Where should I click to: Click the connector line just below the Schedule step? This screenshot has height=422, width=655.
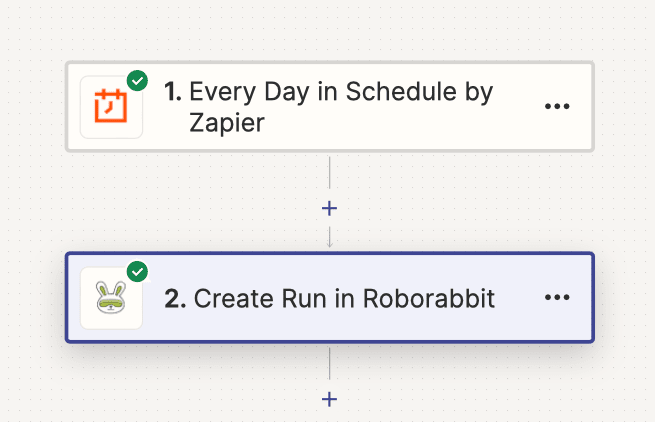[x=330, y=173]
